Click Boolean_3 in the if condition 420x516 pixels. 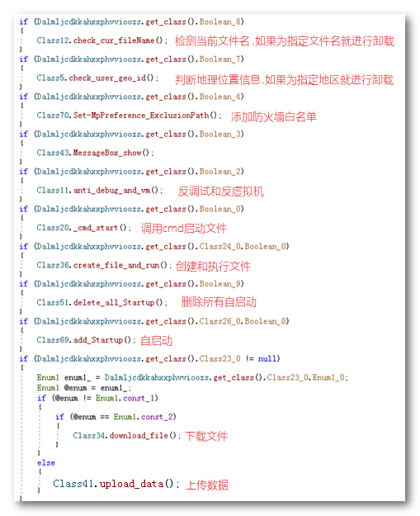[x=219, y=135]
